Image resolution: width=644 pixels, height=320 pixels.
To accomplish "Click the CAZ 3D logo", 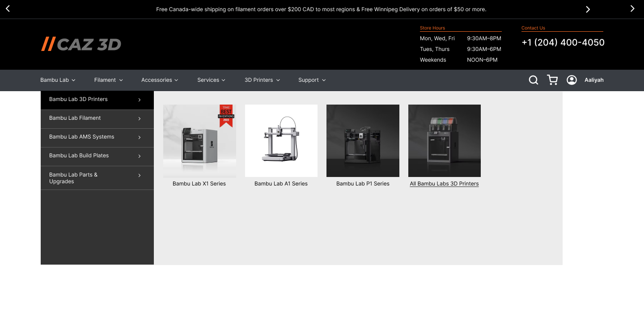I will (x=81, y=44).
